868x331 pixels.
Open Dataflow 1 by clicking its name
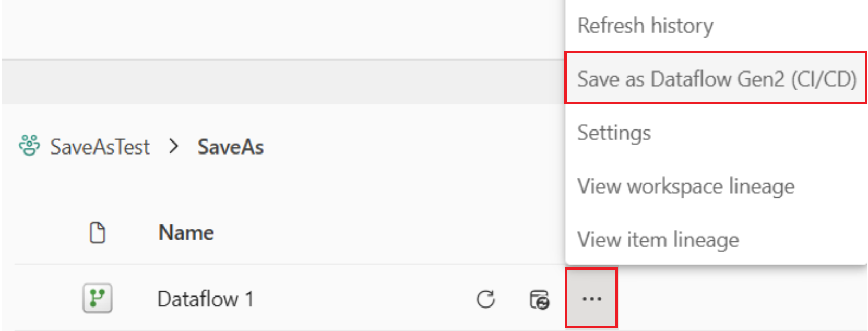pos(206,299)
